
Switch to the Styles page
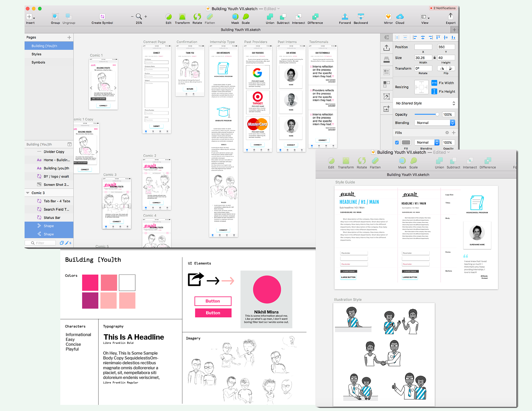tap(49, 54)
